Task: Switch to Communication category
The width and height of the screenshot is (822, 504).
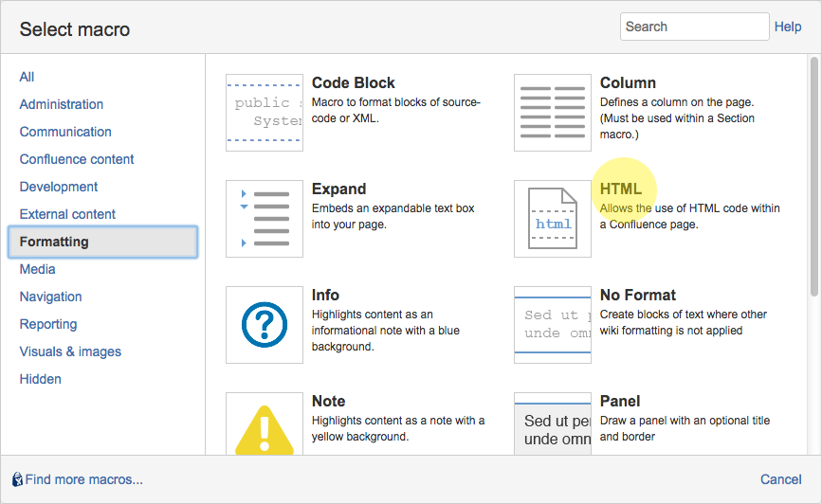Action: (65, 132)
